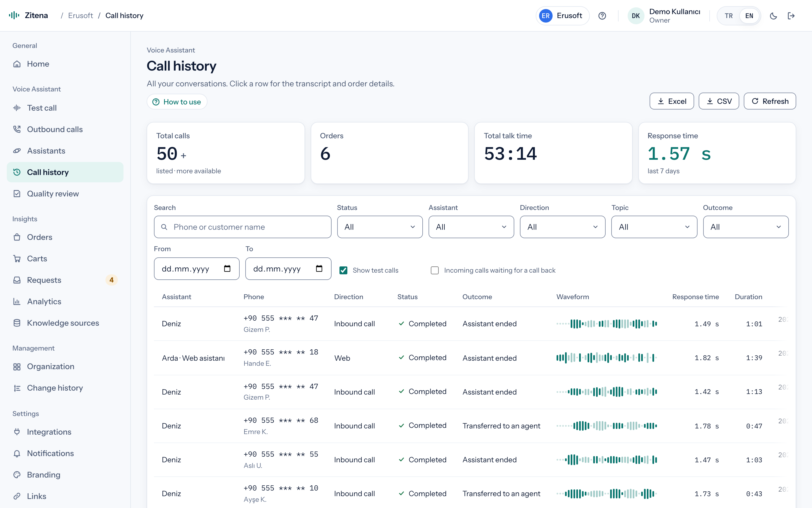The image size is (812, 508).
Task: Open the Topic filter dropdown
Action: 654,227
